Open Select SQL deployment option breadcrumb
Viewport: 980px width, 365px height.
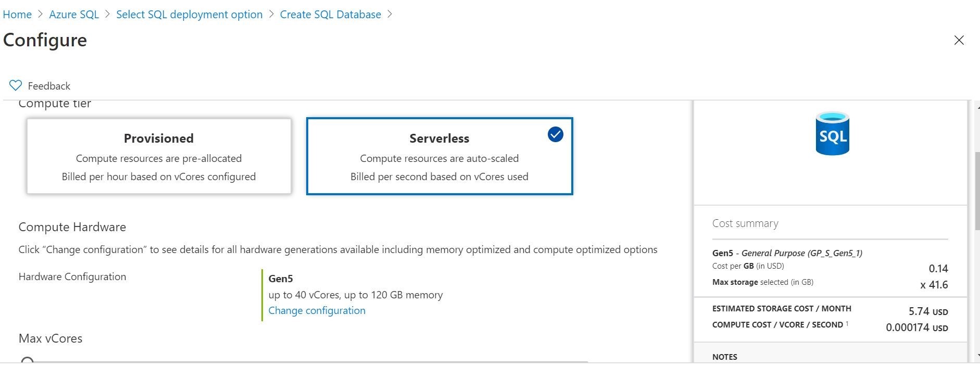189,15
